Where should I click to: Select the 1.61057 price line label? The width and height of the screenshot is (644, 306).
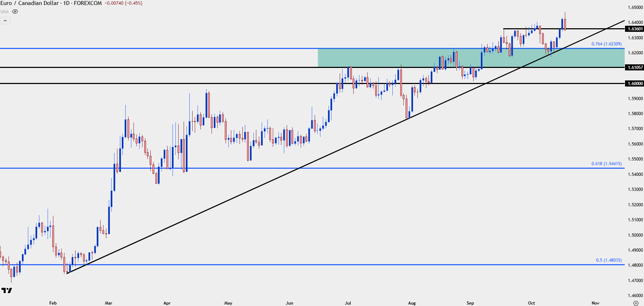(634, 67)
